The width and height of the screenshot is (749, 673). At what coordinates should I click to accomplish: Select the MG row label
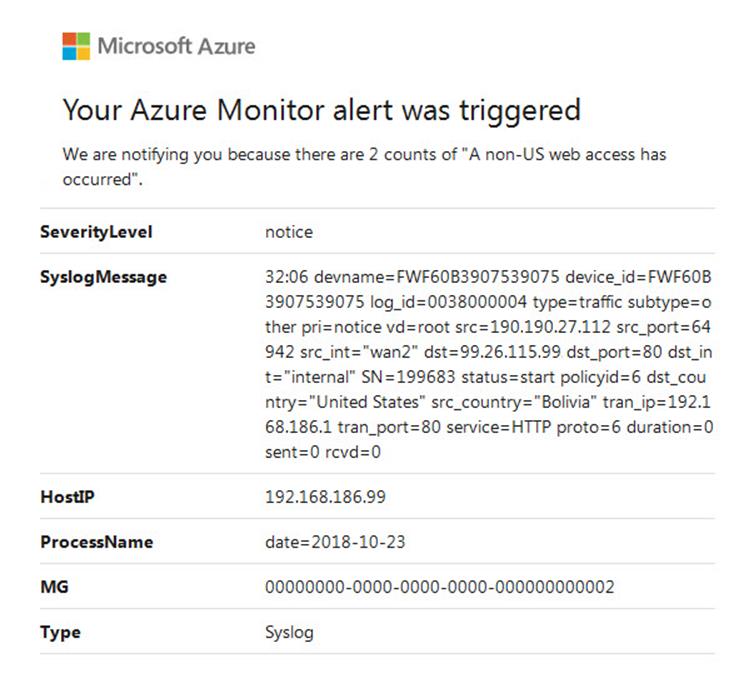point(52,586)
